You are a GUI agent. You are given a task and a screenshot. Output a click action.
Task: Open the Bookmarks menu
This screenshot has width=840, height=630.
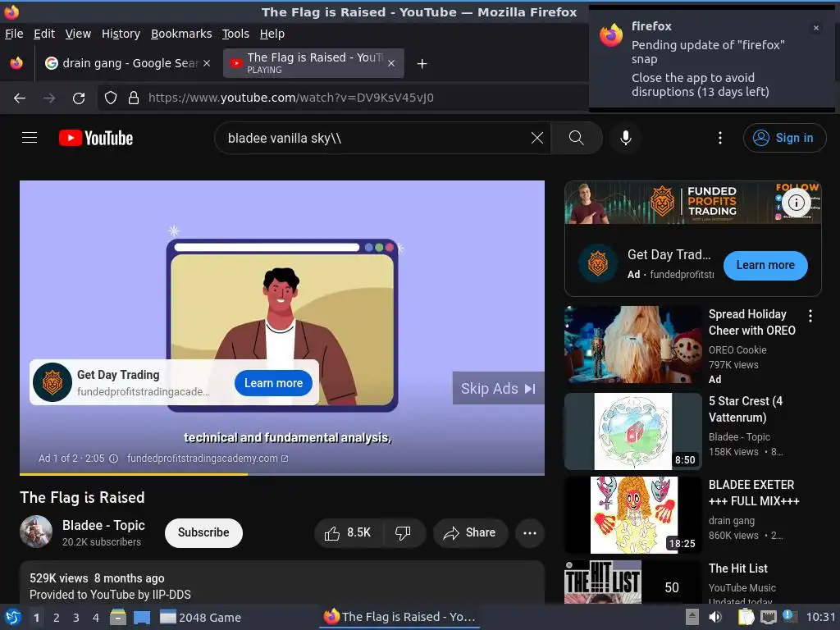click(181, 34)
